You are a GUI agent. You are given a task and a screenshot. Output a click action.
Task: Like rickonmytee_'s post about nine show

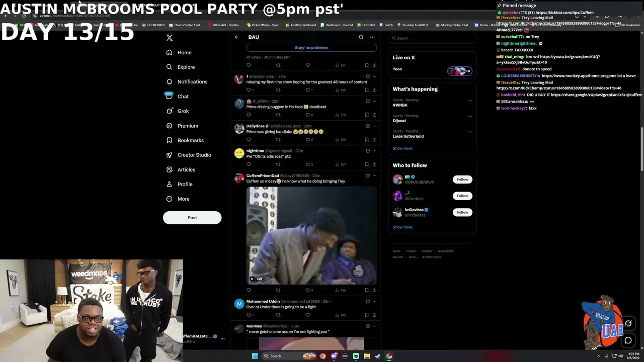point(308,90)
